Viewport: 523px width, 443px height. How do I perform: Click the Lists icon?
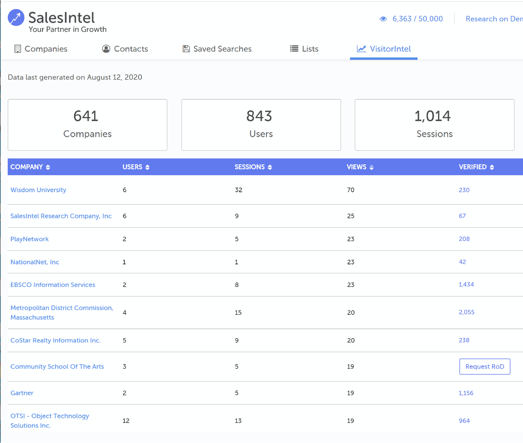(294, 49)
